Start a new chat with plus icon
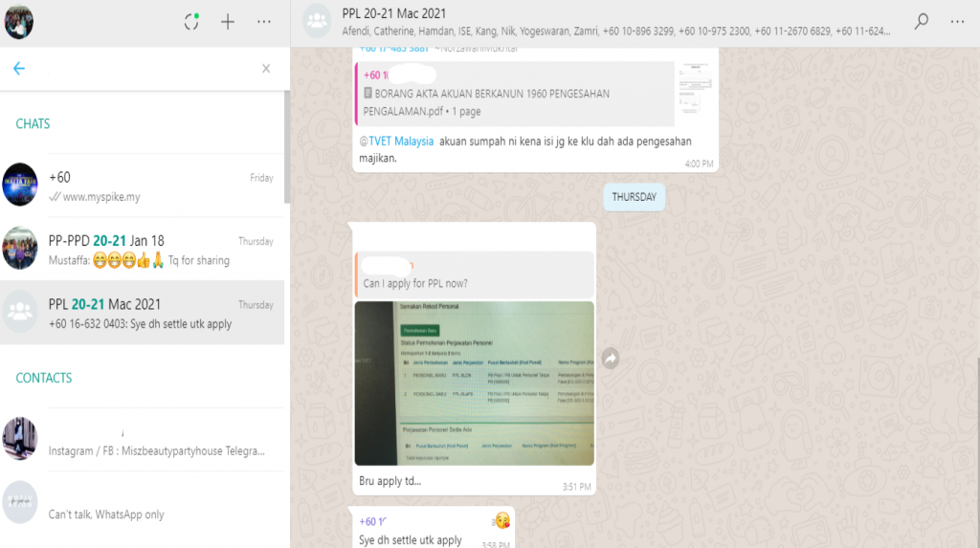Viewport: 980px width, 548px height. point(228,22)
